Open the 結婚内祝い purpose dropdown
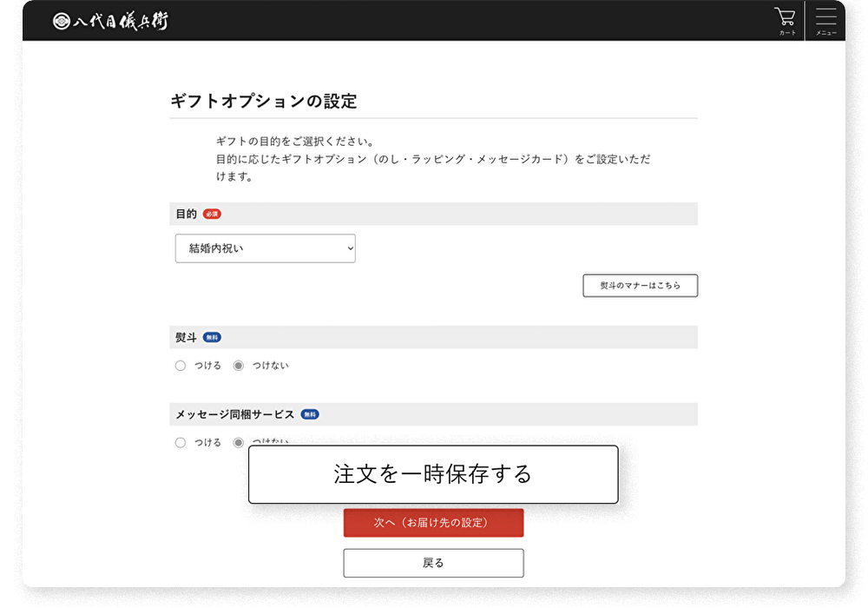 [x=265, y=248]
